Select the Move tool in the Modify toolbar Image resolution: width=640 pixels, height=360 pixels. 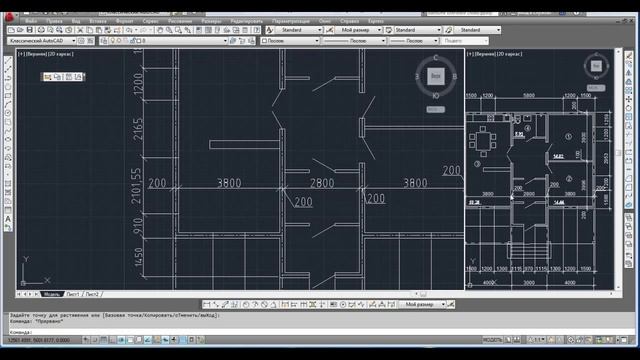pyautogui.click(x=629, y=99)
